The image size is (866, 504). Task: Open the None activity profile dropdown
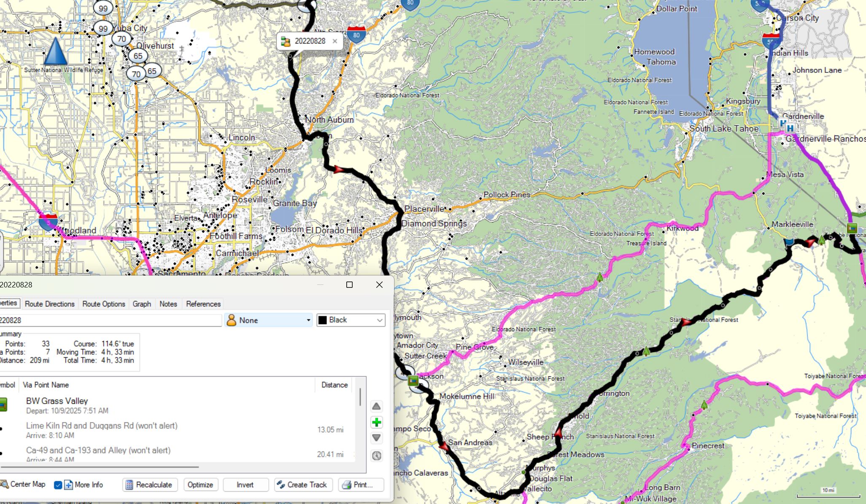click(x=268, y=320)
